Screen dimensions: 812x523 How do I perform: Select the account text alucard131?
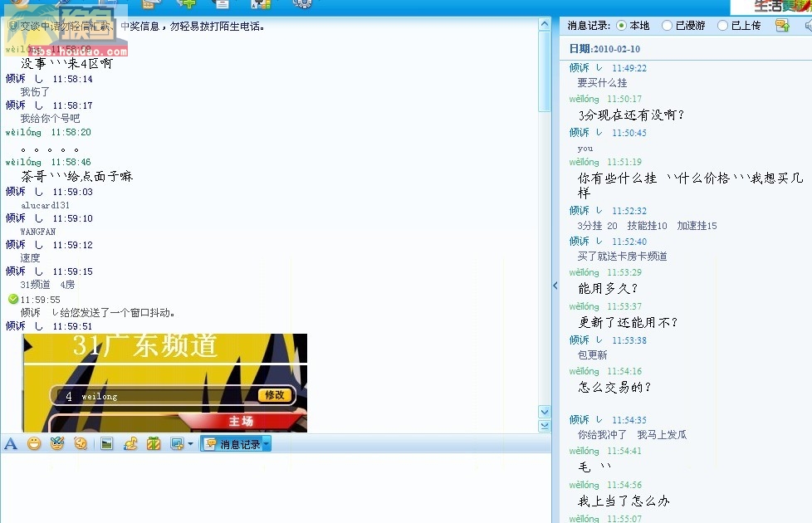pyautogui.click(x=45, y=206)
